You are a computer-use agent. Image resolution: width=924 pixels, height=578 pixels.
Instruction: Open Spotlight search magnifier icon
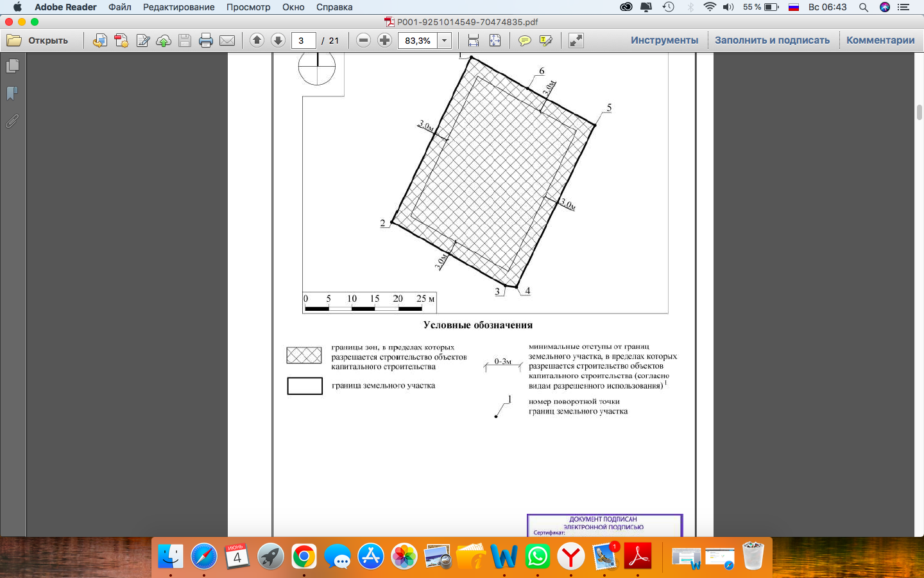[x=864, y=7]
